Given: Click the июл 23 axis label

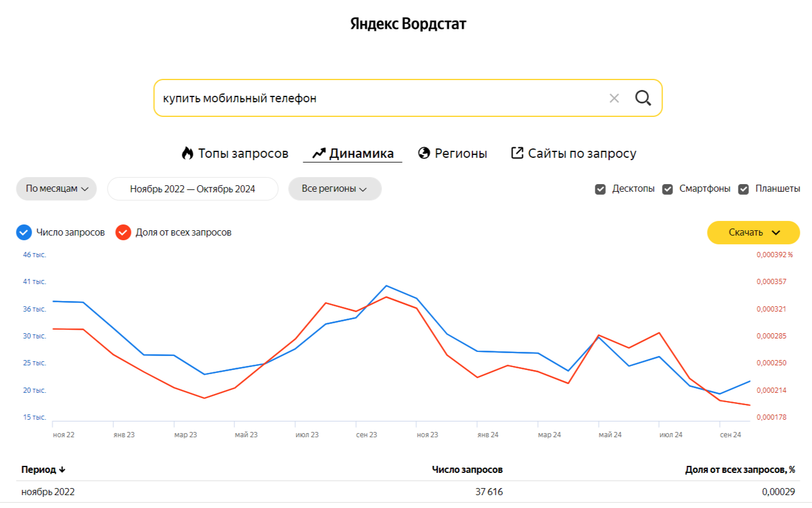Looking at the screenshot, I should pyautogui.click(x=307, y=435).
